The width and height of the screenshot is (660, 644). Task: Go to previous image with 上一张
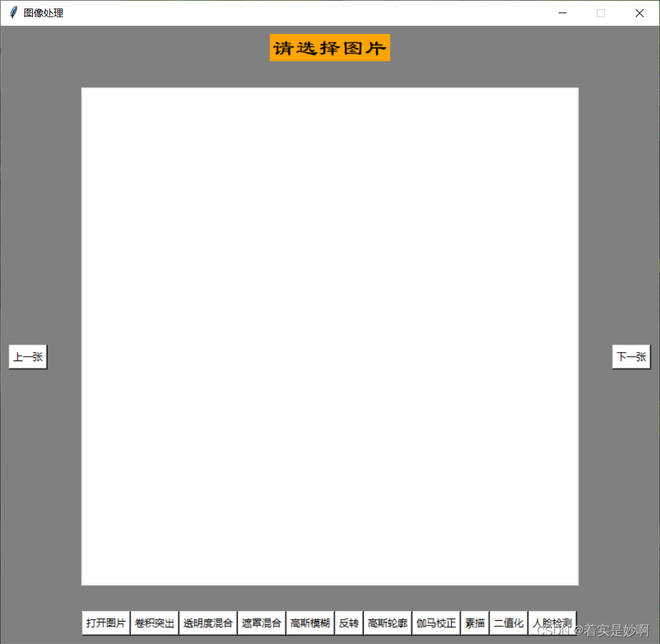pyautogui.click(x=28, y=357)
